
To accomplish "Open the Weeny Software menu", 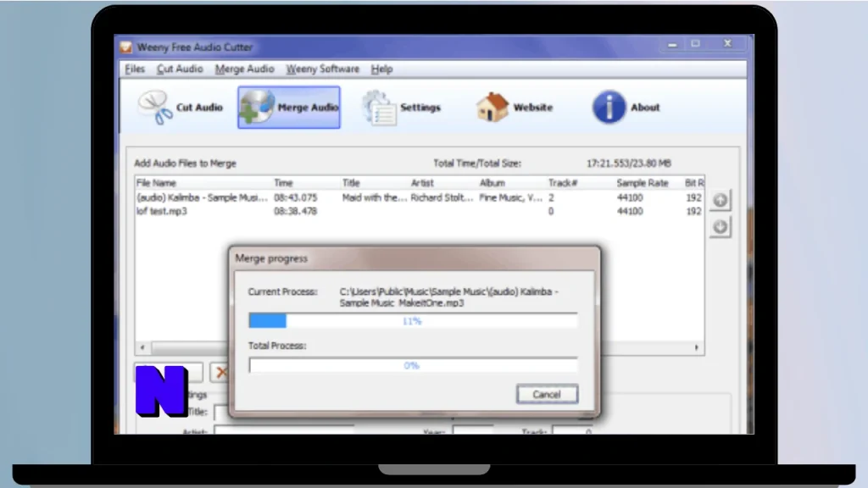I will click(322, 69).
